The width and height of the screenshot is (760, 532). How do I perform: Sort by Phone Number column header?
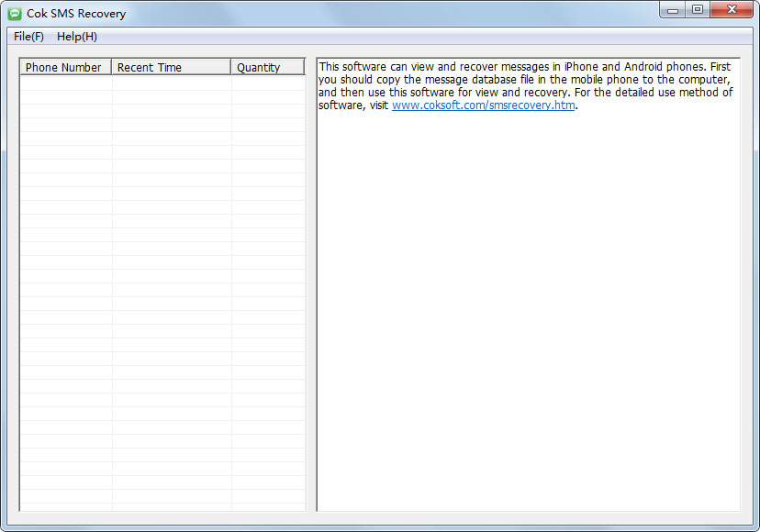tap(64, 67)
